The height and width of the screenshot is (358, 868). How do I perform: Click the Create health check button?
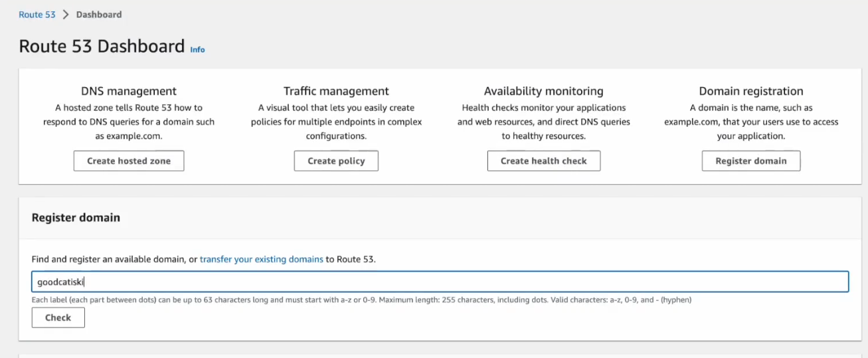[544, 161]
